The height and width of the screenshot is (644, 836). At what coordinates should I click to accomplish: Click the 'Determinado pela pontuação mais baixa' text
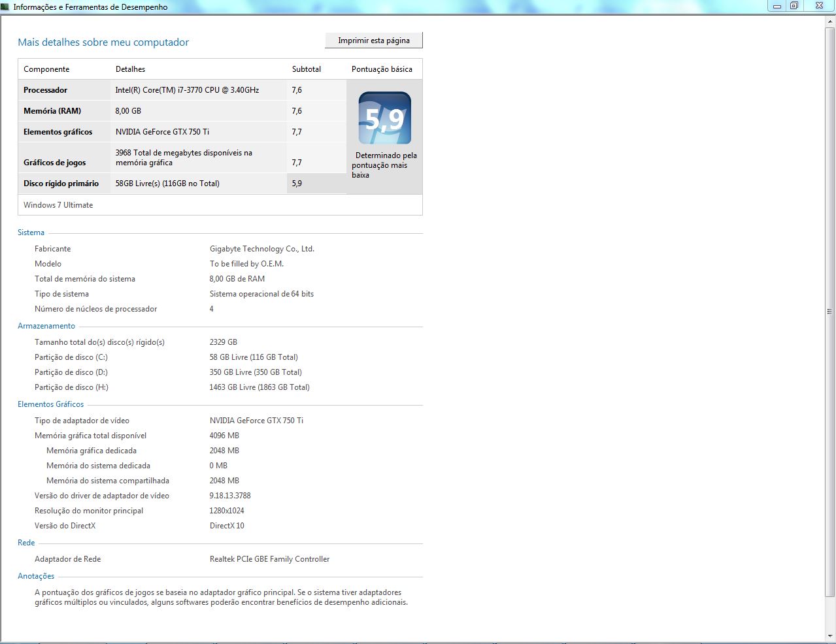coord(384,165)
